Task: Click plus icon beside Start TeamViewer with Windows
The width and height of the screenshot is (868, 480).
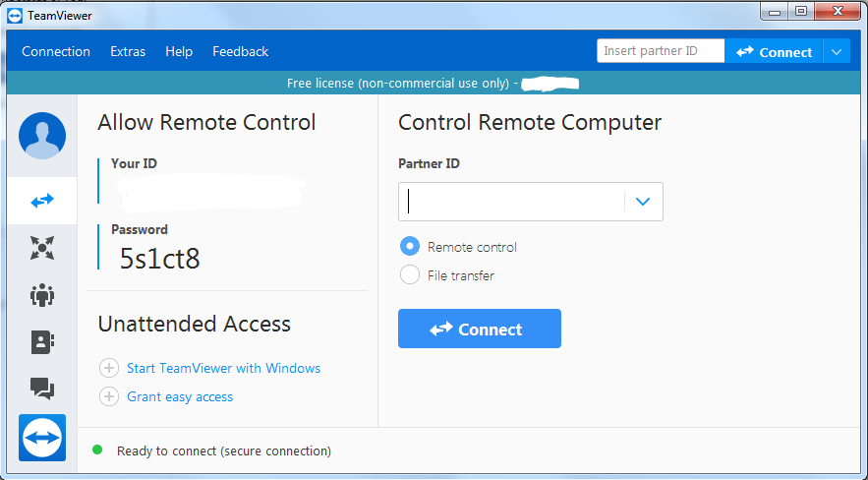Action: 109,368
